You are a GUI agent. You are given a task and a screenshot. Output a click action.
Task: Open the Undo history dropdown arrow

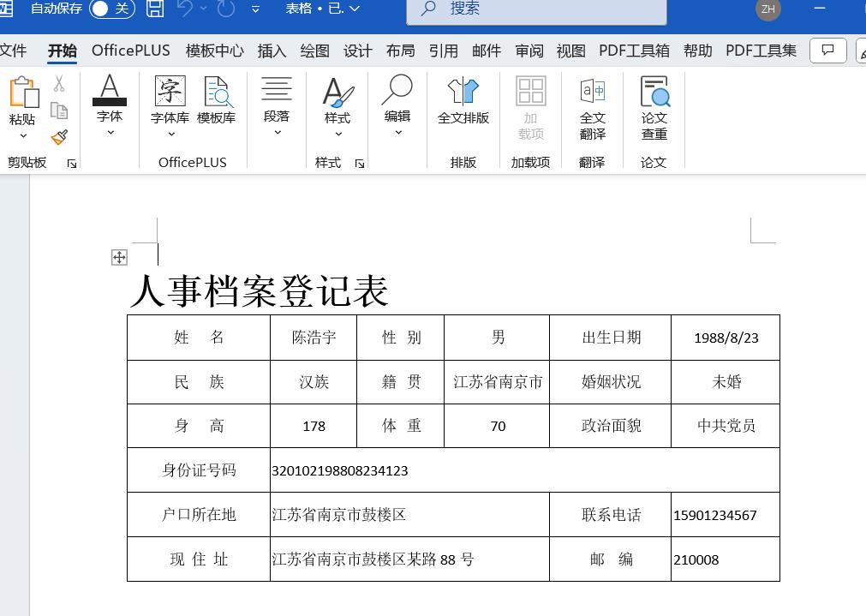[203, 9]
